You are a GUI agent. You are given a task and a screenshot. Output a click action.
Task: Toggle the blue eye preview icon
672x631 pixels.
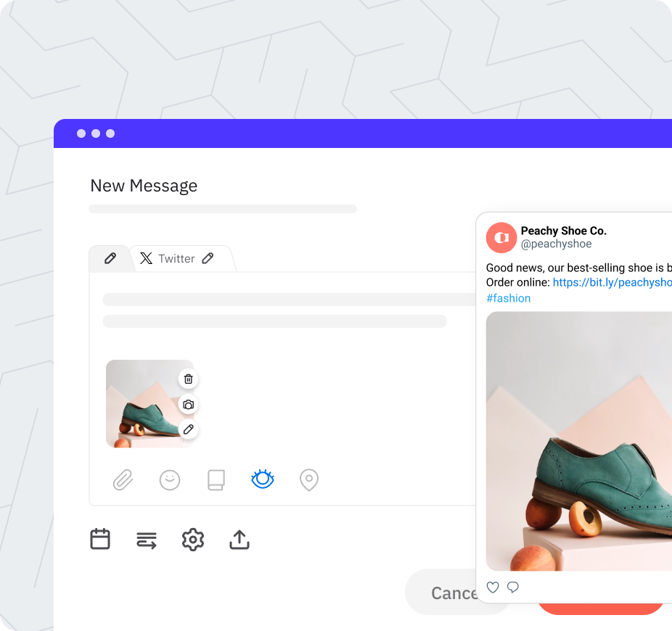[x=262, y=479]
